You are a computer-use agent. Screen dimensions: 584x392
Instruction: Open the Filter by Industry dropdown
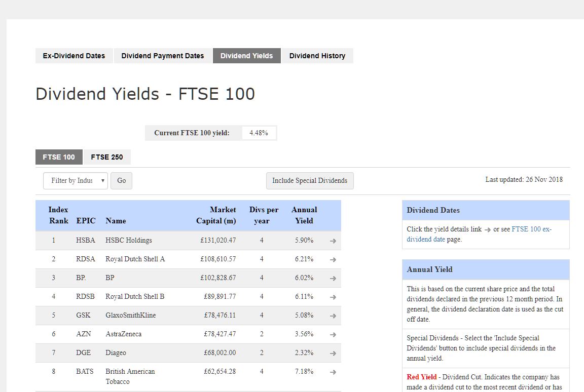pyautogui.click(x=75, y=181)
